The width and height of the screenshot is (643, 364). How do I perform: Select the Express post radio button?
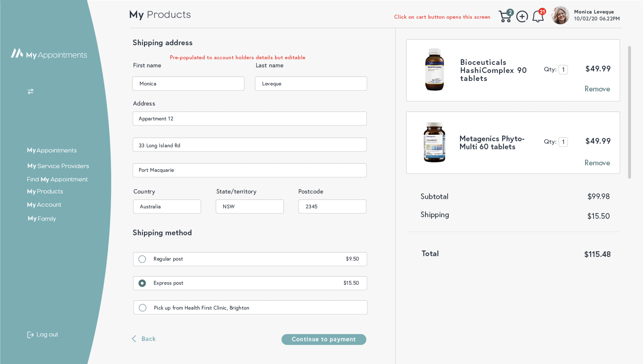pos(142,283)
